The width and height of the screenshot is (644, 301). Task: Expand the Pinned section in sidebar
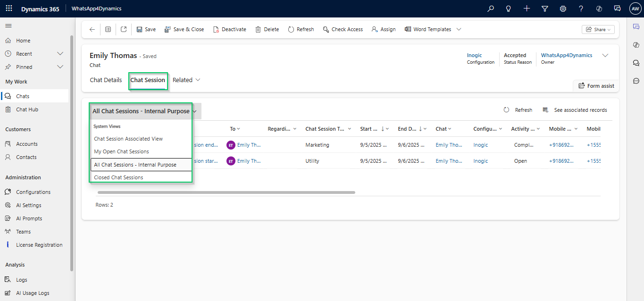[60, 67]
